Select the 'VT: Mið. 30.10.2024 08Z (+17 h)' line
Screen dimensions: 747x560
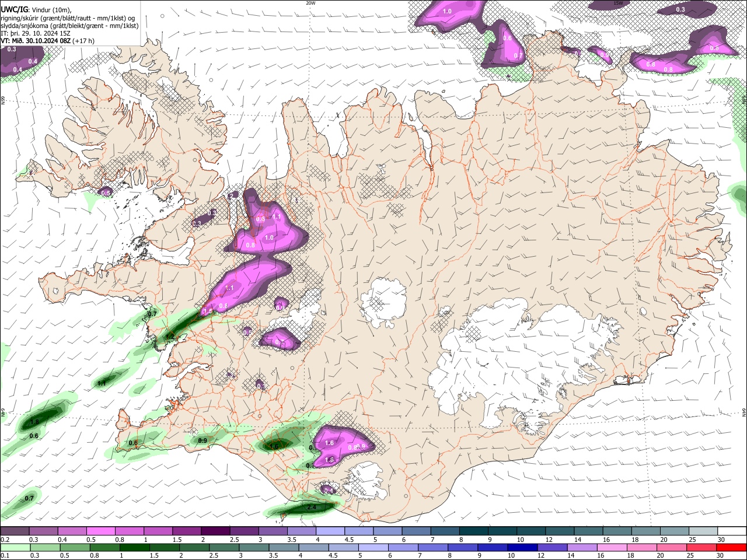(x=48, y=41)
